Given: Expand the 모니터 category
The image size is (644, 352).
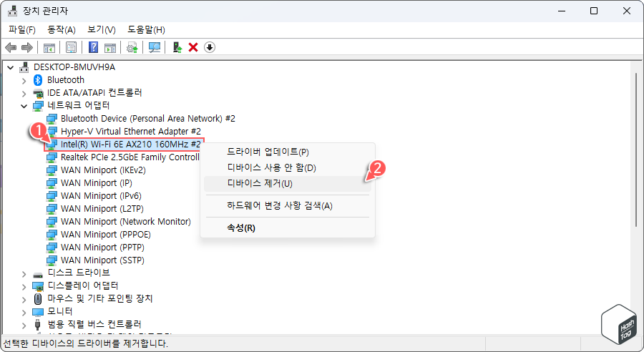Looking at the screenshot, I should (x=24, y=312).
